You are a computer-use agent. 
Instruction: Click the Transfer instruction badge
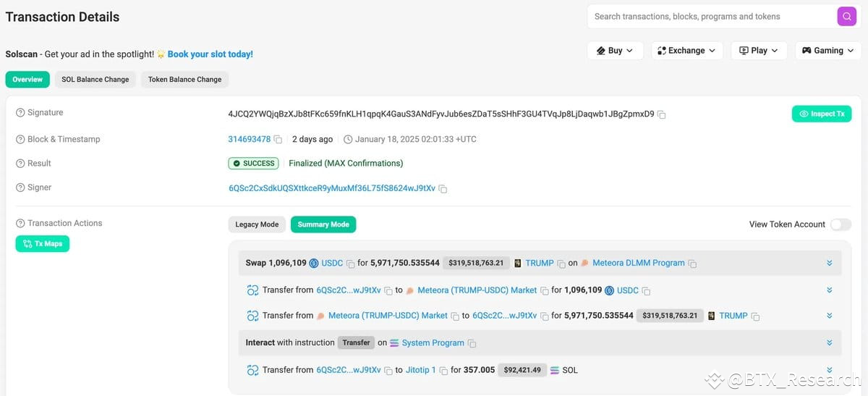coord(356,342)
